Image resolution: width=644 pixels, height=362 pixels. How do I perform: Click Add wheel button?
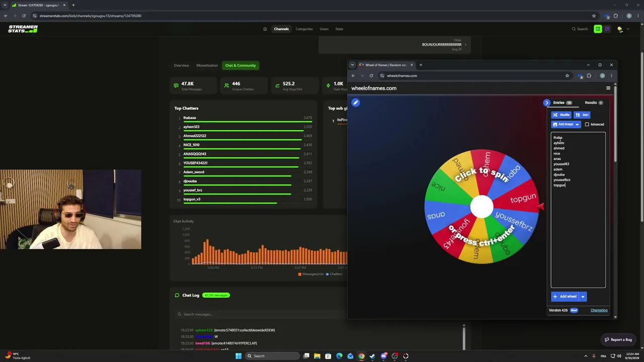(565, 297)
